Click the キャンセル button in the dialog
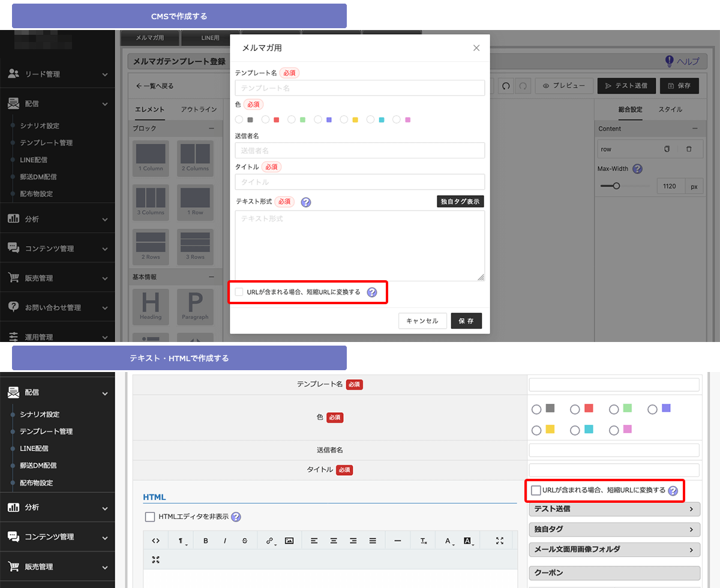 click(x=422, y=321)
